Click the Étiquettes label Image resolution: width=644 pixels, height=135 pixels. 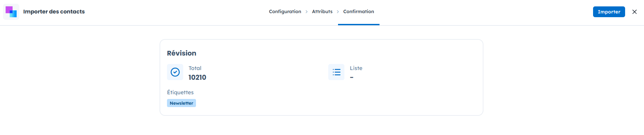(x=180, y=92)
